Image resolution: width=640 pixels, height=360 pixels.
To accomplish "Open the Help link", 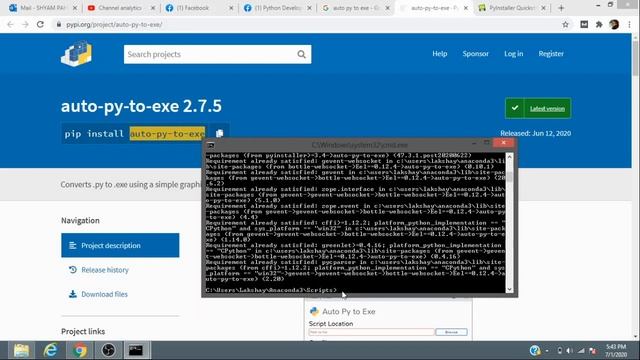I will 440,53.
